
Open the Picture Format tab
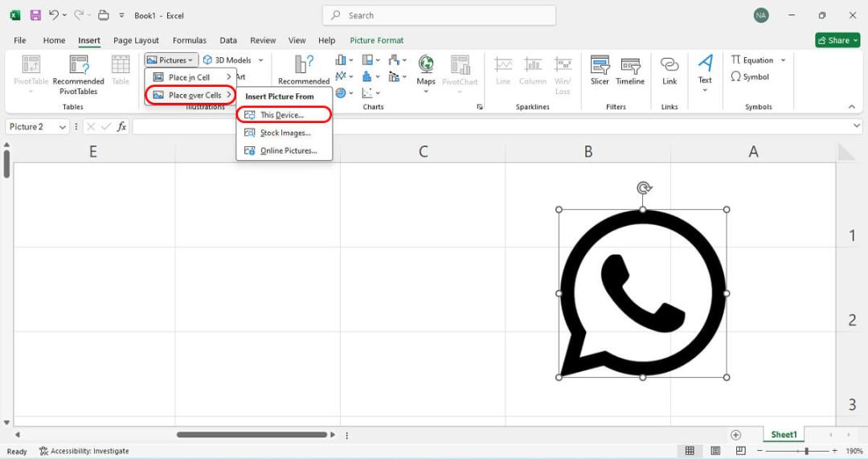coord(376,40)
